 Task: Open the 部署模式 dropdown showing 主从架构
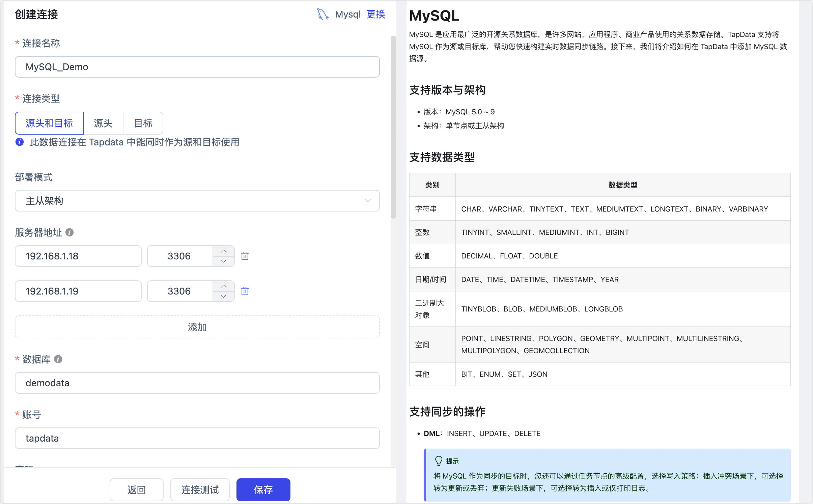197,201
